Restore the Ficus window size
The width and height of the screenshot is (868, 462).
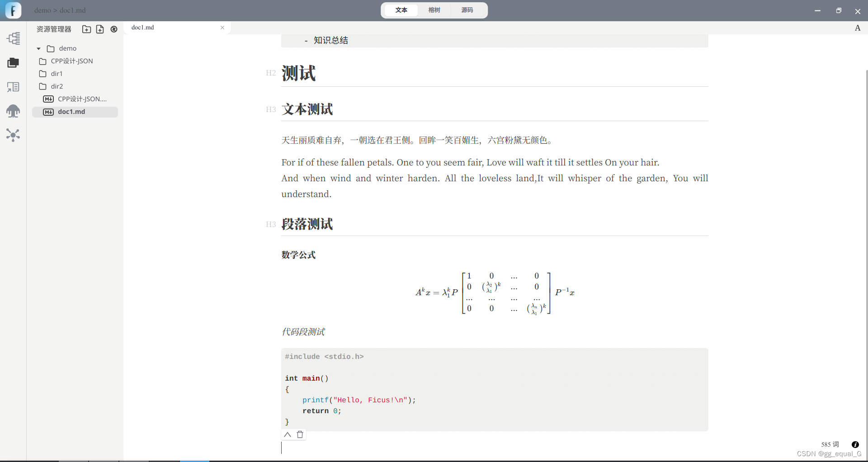tap(839, 10)
